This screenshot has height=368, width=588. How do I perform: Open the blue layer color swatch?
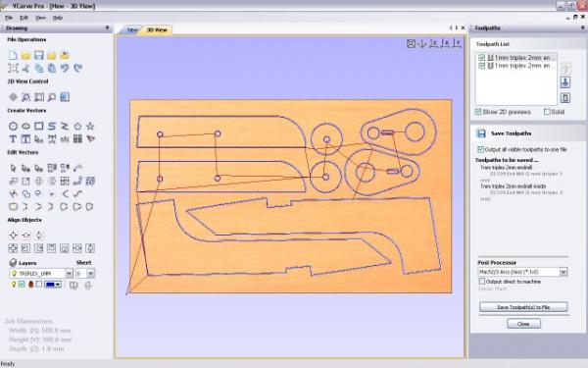point(52,285)
